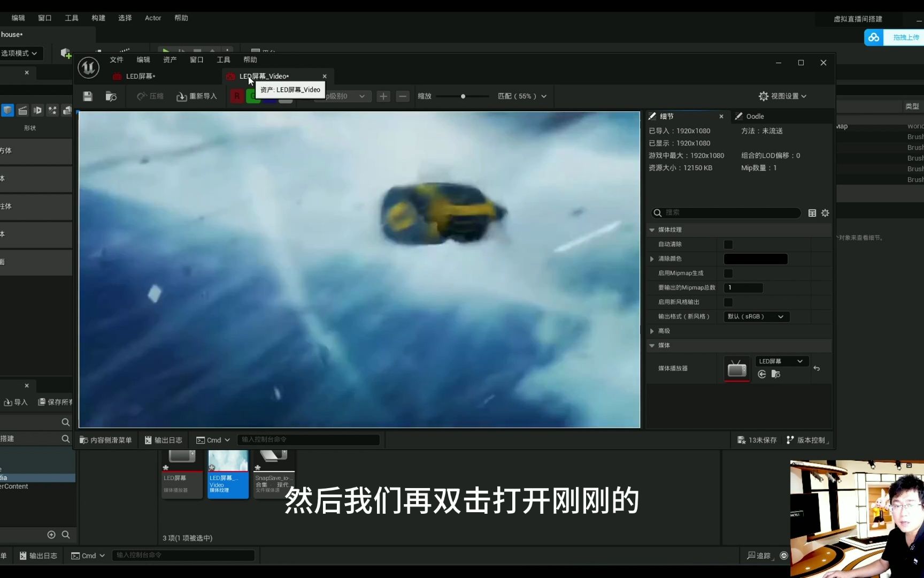Expand the 高级 section
Image resolution: width=924 pixels, height=578 pixels.
(652, 331)
